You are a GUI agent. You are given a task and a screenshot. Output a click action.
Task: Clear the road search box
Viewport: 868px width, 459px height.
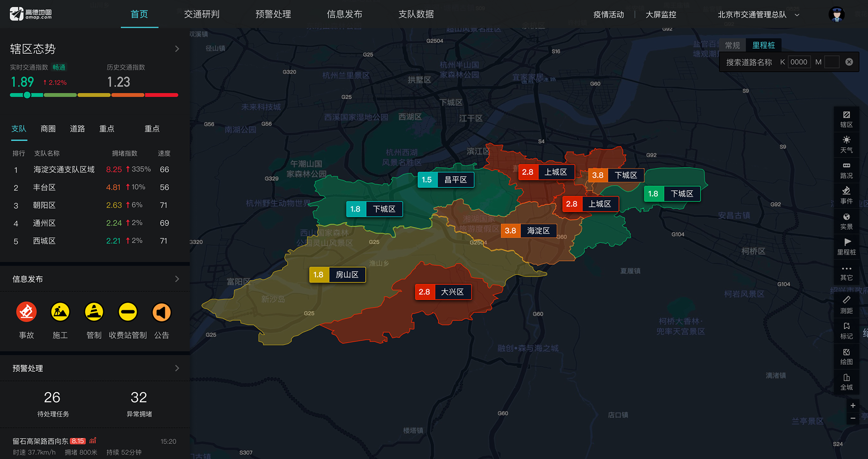tap(849, 62)
